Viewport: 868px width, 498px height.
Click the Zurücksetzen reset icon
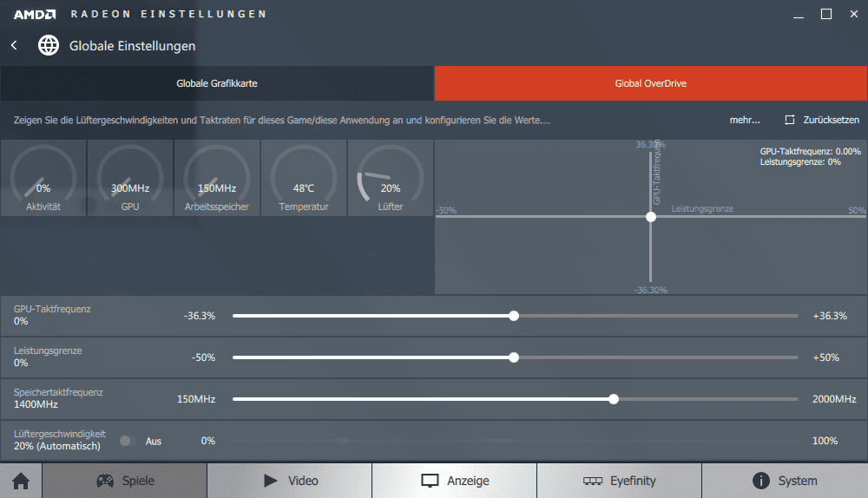coord(789,120)
